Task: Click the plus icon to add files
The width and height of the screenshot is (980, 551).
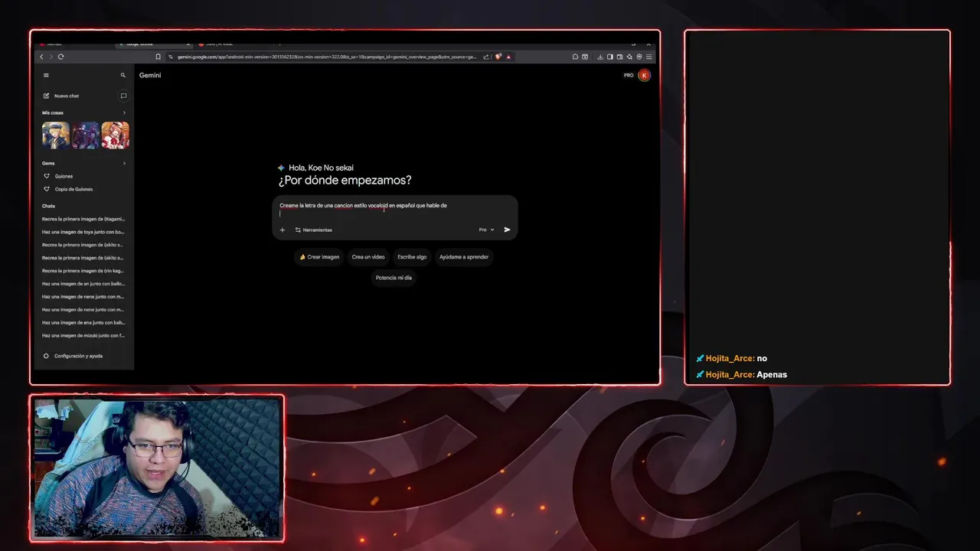Action: (282, 230)
